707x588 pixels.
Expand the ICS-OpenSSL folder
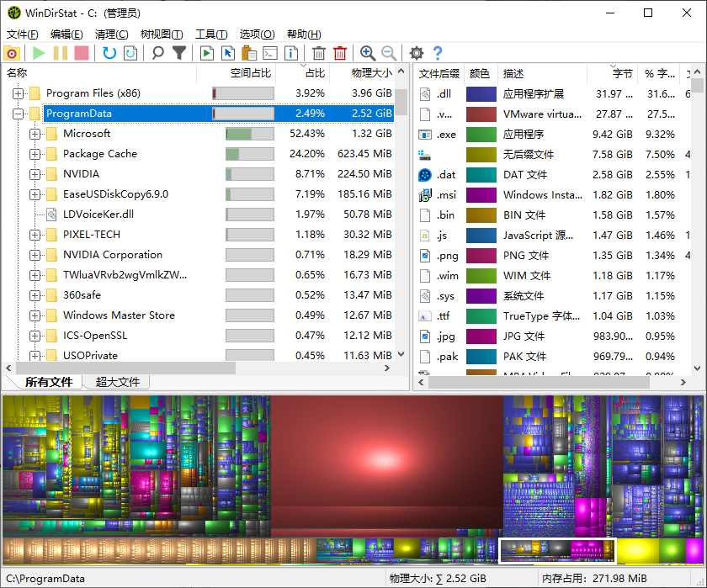click(x=35, y=336)
